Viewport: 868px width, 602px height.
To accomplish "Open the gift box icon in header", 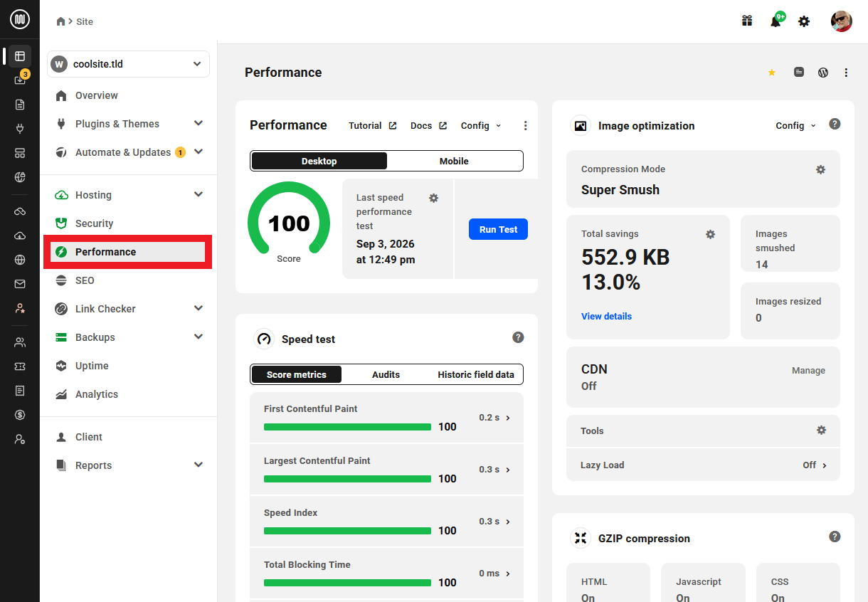I will (747, 21).
